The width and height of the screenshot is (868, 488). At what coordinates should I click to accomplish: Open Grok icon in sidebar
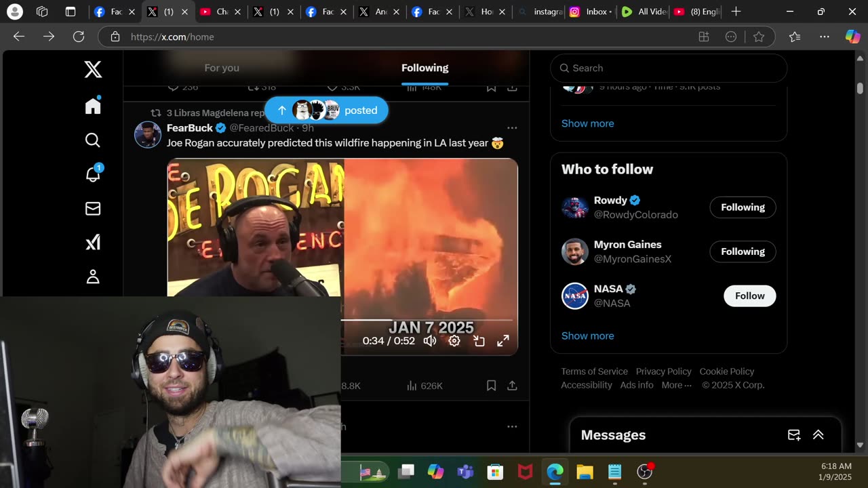point(93,242)
